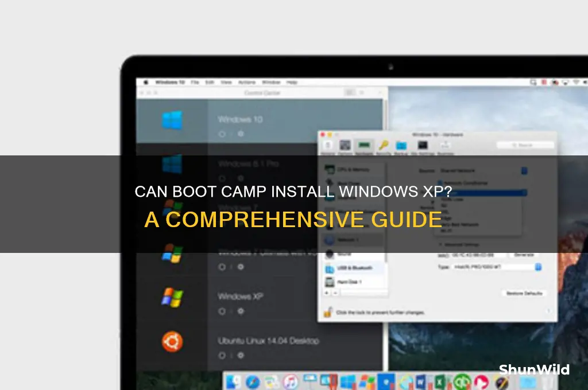Open the Actions menu
Viewport: 588px width, 390px height.
pyautogui.click(x=247, y=82)
